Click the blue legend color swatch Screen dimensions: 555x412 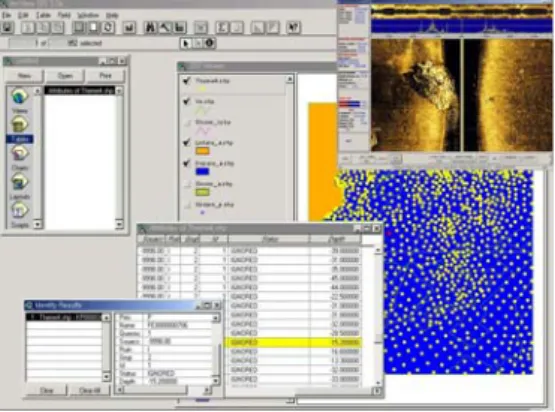coord(202,172)
